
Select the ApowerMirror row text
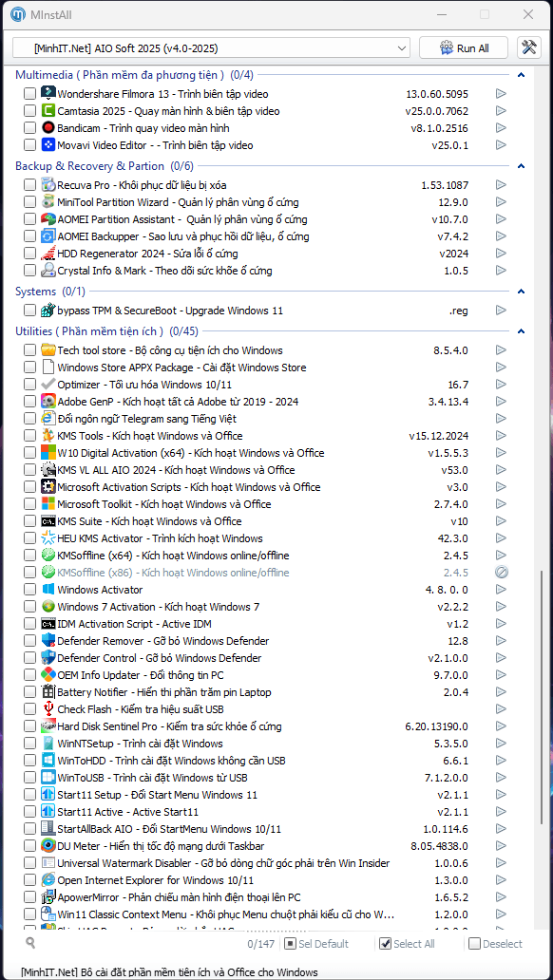pos(179,896)
